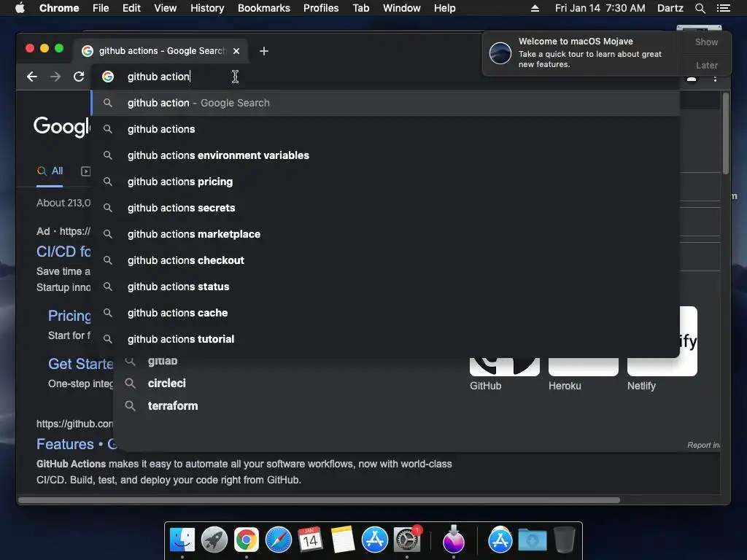Pick 'github actions pricing' suggestion
Screen dimensions: 747x560
385,182
